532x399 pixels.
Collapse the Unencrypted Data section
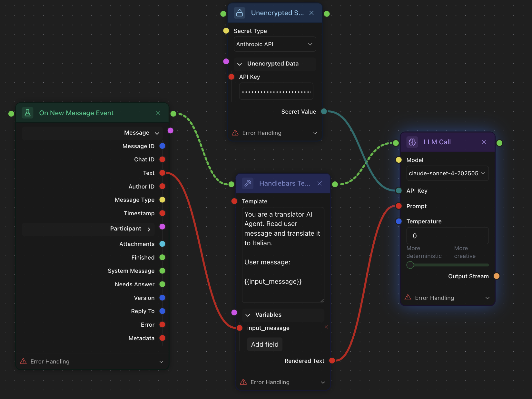tap(240, 64)
